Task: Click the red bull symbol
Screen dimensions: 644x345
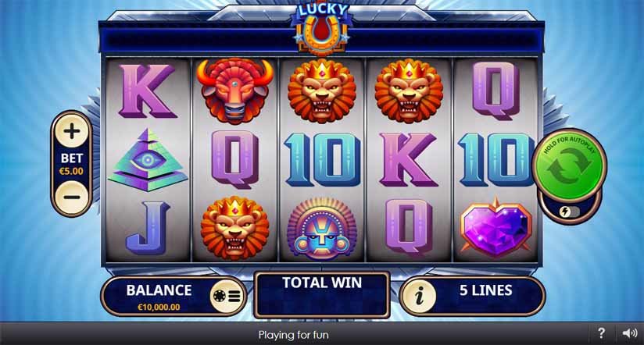Action: pyautogui.click(x=234, y=91)
